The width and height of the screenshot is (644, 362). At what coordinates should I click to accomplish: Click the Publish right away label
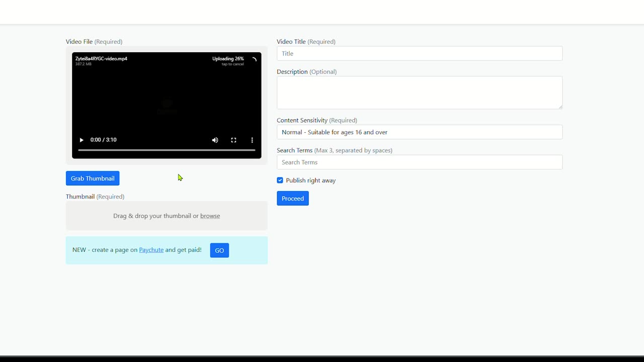310,180
